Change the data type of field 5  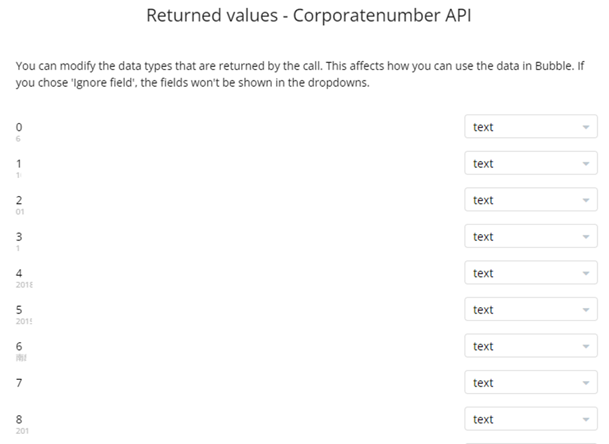coord(530,310)
